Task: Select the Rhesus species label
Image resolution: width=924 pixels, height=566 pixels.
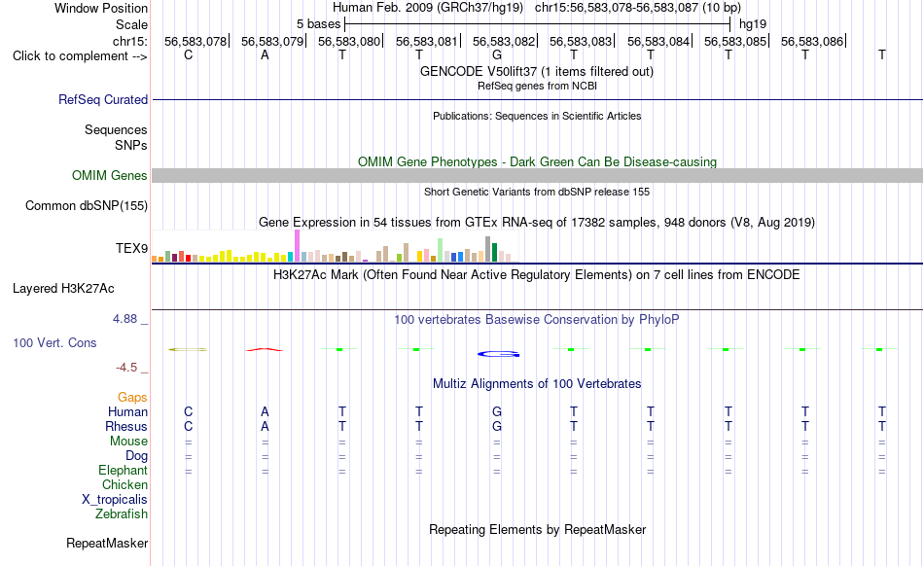Action: pos(126,426)
